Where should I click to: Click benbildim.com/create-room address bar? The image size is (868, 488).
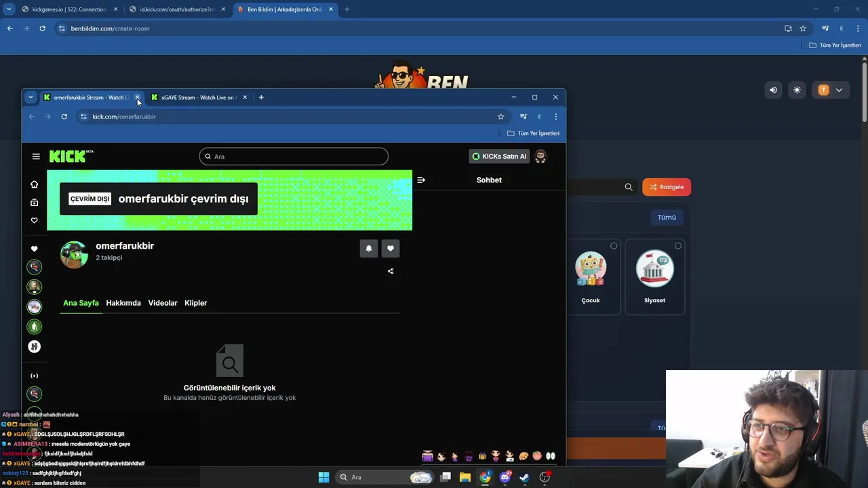point(420,28)
